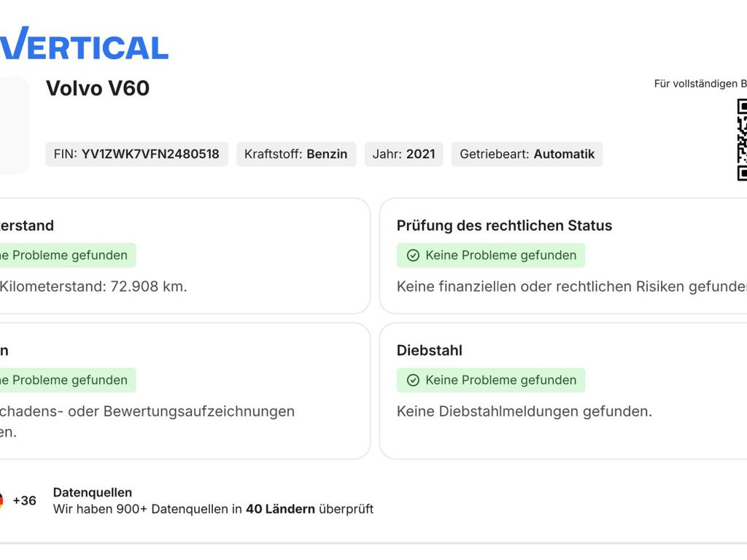This screenshot has height=560, width=747.
Task: Click the +36 countries counter
Action: tap(24, 500)
